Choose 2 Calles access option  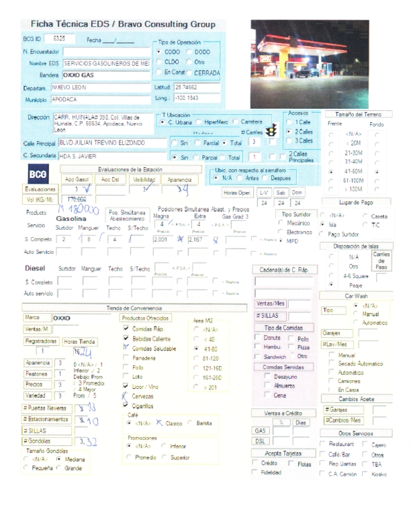[289, 131]
